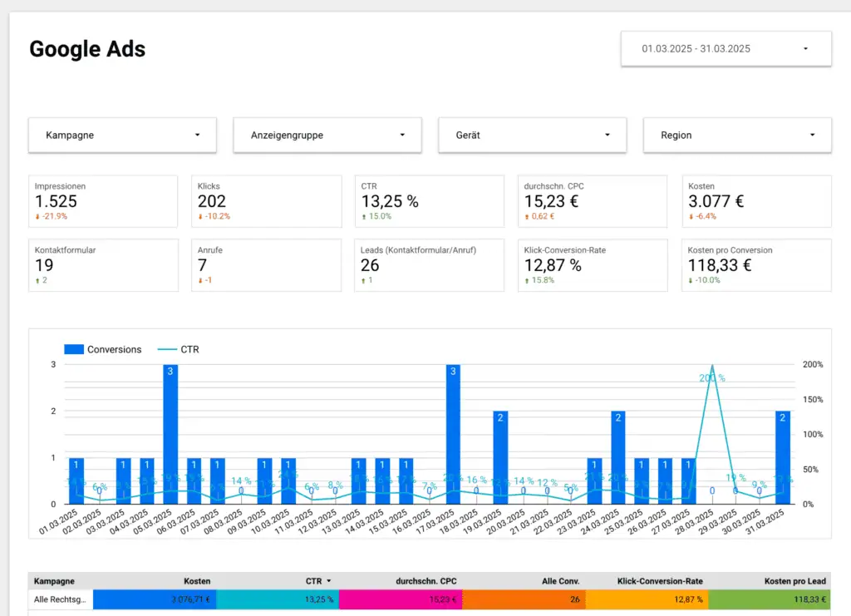Open the date range 01.03.2025 - 31.03.2025 selector

point(726,49)
